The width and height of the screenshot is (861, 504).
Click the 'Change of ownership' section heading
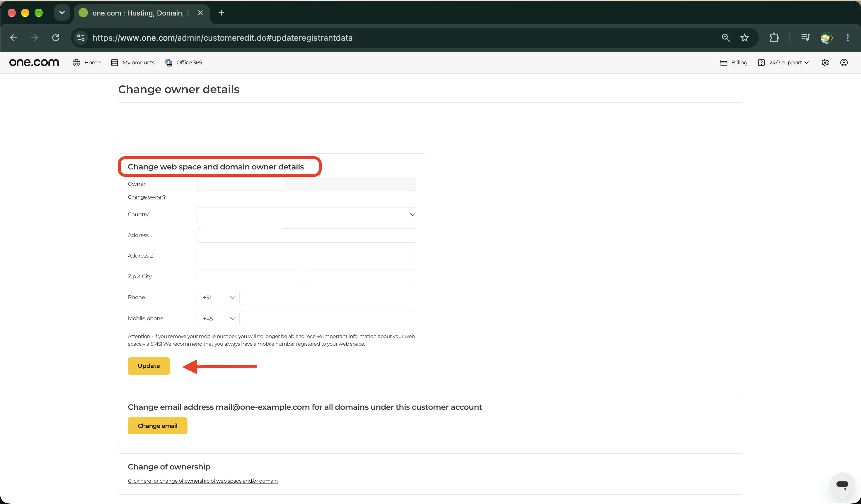(169, 467)
